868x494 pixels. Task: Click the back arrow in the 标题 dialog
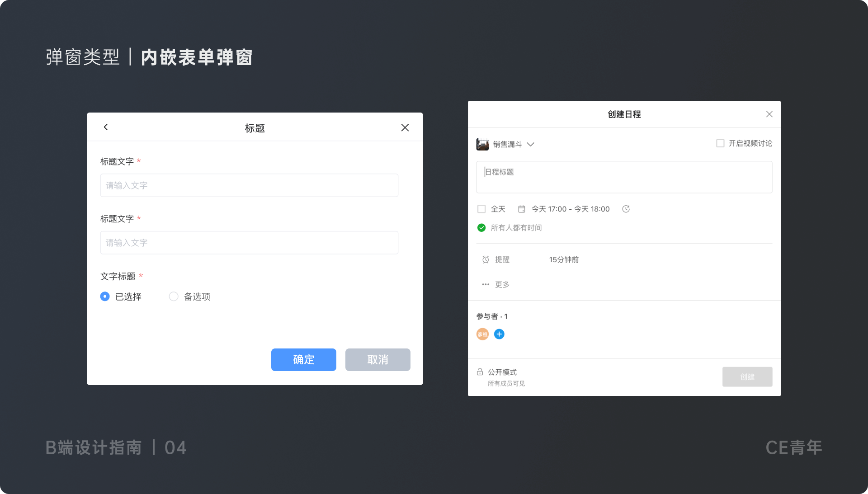pyautogui.click(x=106, y=127)
